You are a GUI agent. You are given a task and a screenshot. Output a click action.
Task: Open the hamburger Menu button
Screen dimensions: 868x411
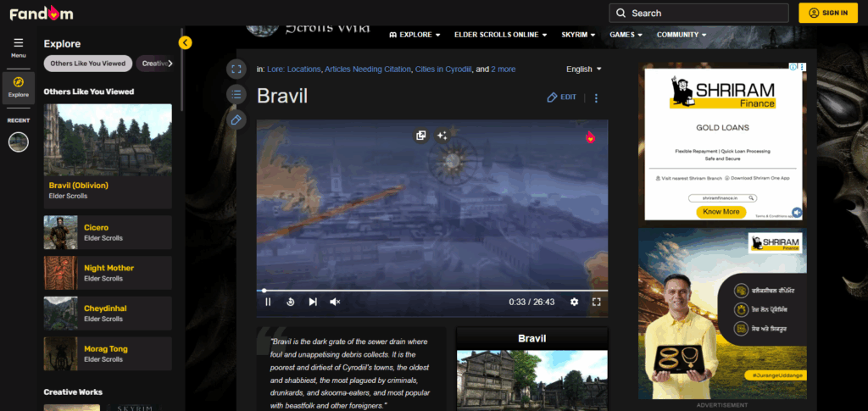coord(19,47)
